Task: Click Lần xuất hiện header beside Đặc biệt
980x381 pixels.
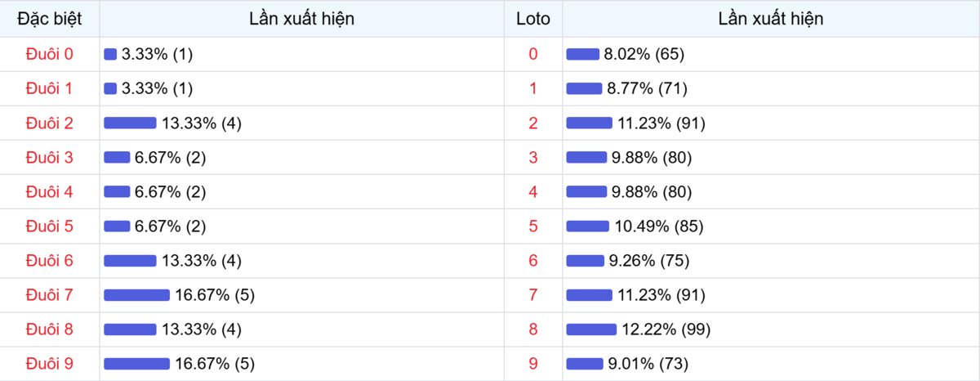Action: tap(301, 19)
